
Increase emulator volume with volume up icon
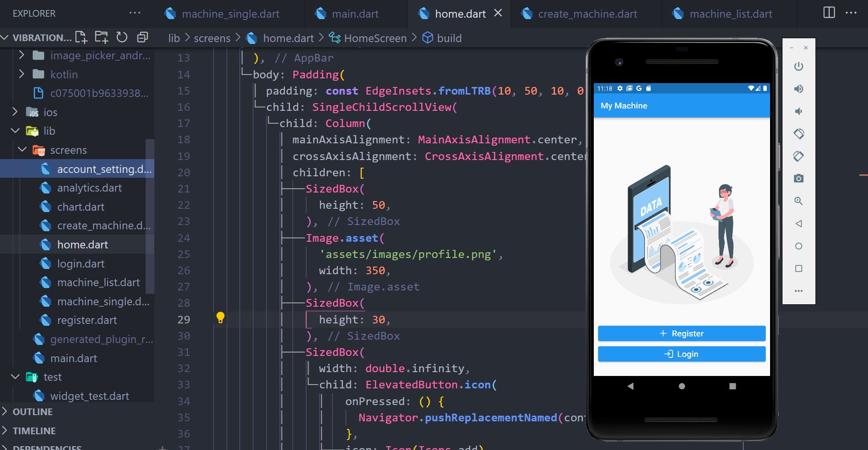click(x=798, y=89)
